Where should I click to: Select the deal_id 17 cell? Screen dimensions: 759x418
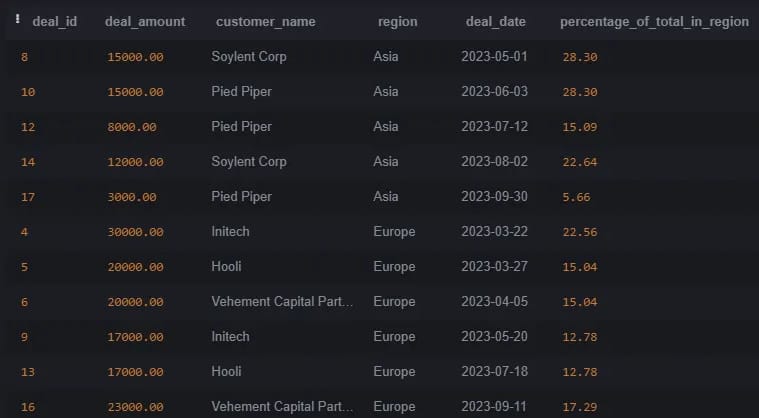point(28,197)
